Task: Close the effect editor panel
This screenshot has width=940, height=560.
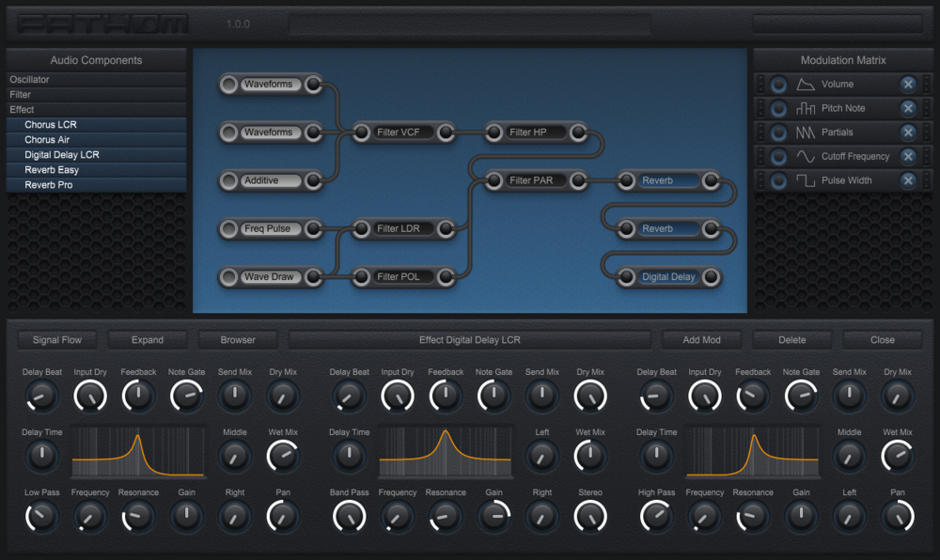Action: 883,339
